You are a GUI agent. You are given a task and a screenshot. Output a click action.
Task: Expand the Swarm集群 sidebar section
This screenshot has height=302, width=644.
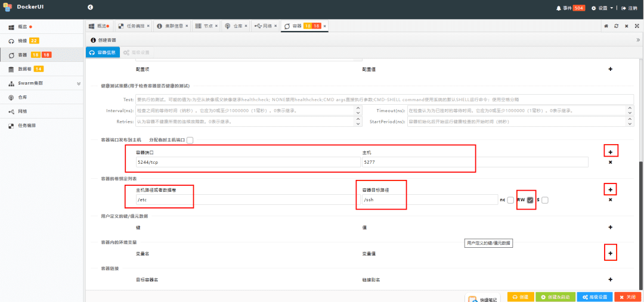(78, 83)
